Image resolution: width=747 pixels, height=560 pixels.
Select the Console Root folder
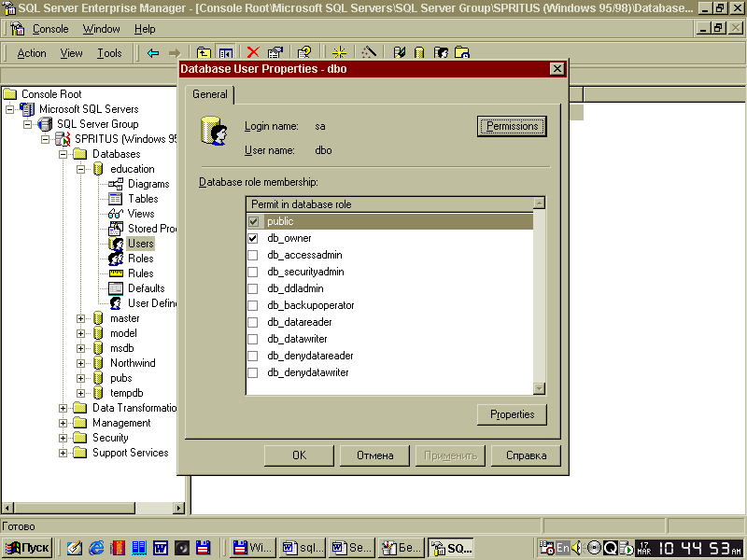coord(51,94)
